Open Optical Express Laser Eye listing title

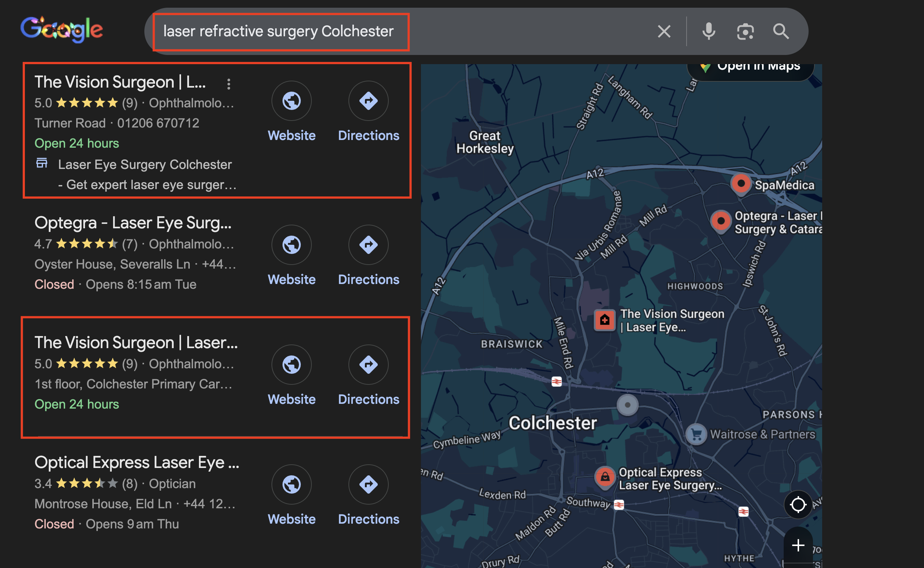pyautogui.click(x=137, y=462)
